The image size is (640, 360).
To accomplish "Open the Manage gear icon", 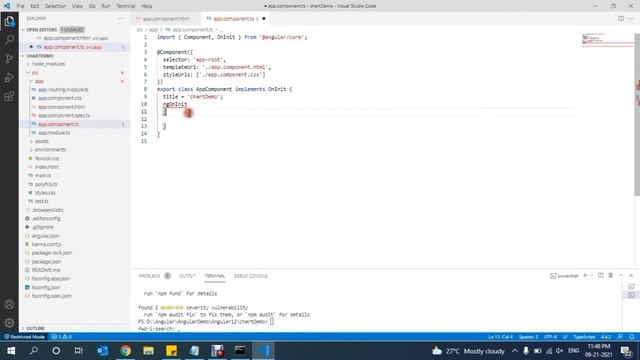I will [9, 323].
